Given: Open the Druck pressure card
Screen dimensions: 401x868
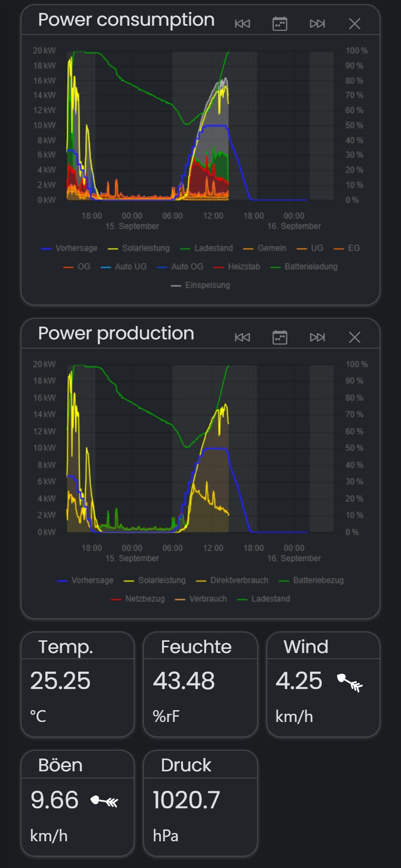Looking at the screenshot, I should pyautogui.click(x=200, y=803).
